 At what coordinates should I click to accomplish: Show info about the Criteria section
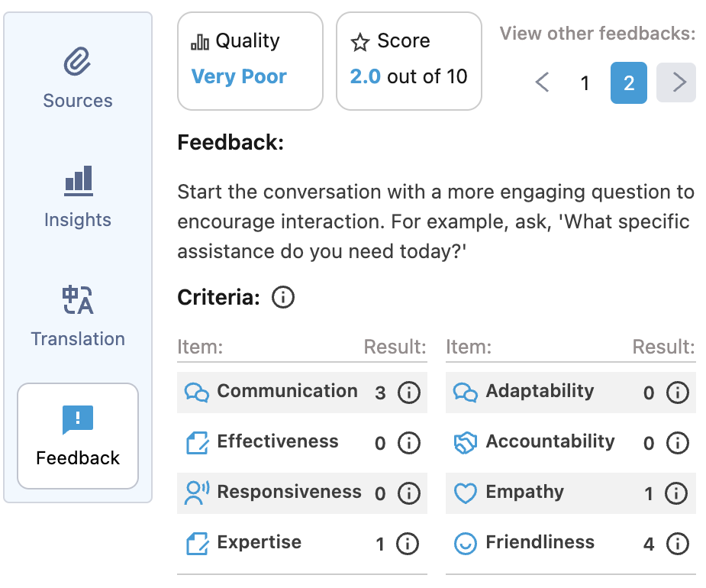click(x=282, y=298)
